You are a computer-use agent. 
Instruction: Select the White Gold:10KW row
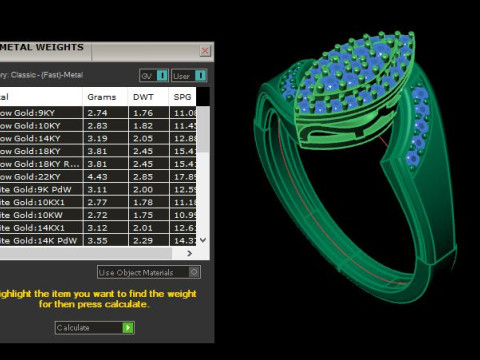(98, 215)
